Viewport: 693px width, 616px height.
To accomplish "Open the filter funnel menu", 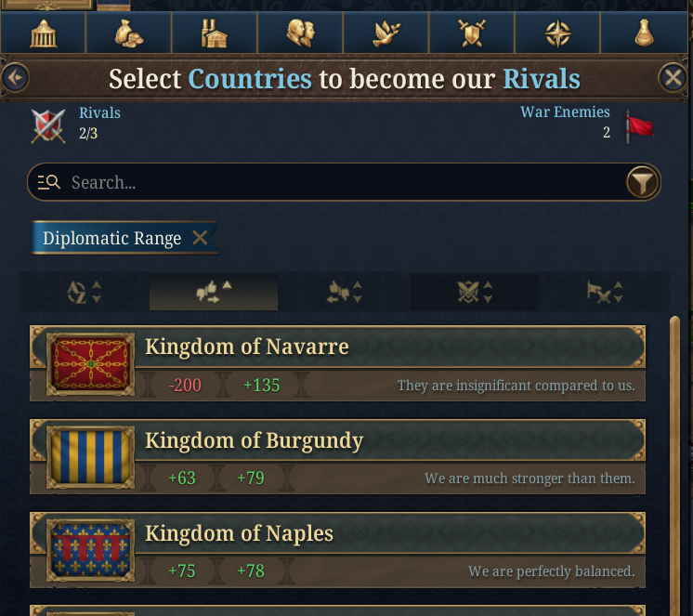I will (642, 182).
